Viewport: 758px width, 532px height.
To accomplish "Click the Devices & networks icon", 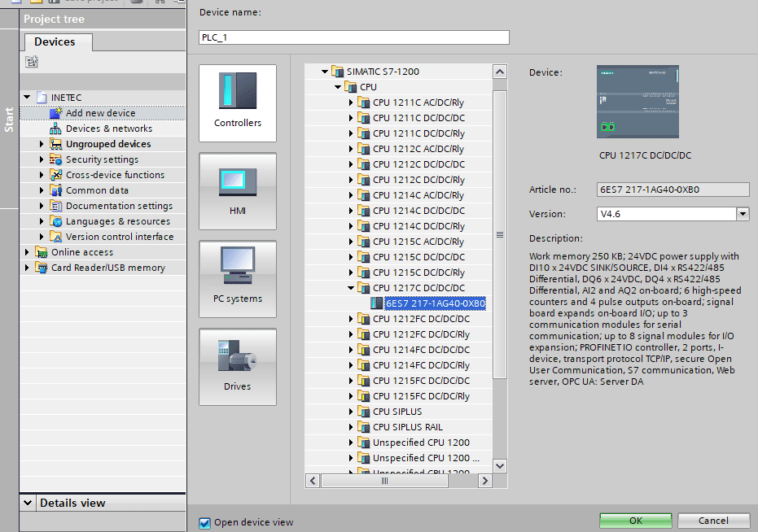I will click(56, 129).
